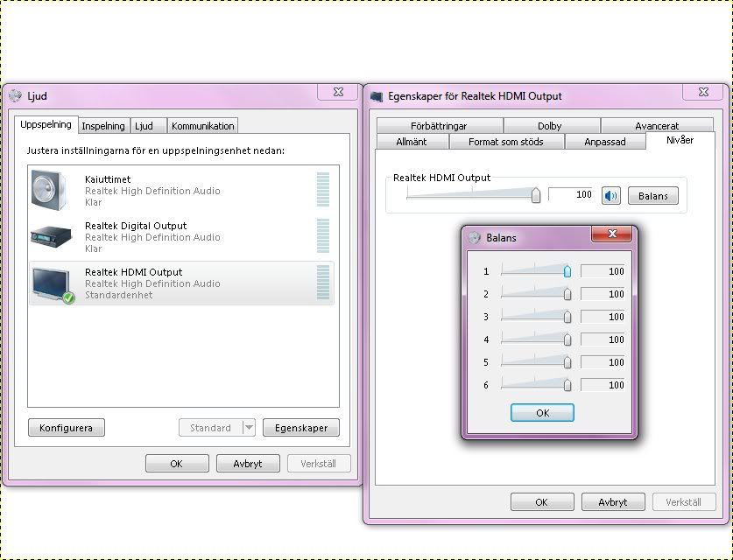
Task: Close the Balans dialog with red X
Action: (x=611, y=234)
